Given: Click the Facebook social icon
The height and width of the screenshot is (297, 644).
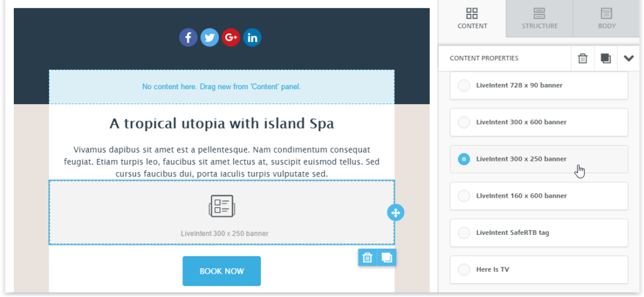Looking at the screenshot, I should point(188,38).
